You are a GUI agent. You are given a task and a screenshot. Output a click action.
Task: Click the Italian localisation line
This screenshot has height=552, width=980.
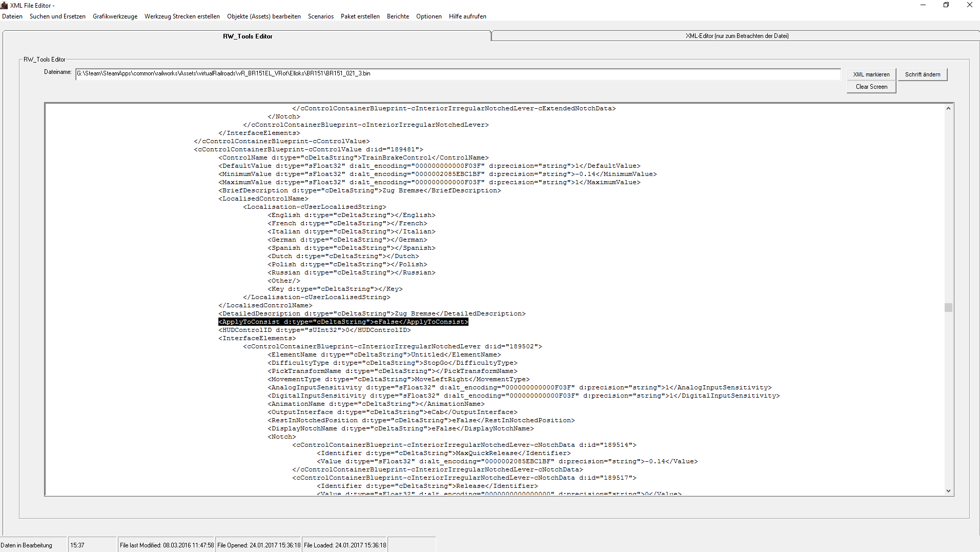coord(352,231)
